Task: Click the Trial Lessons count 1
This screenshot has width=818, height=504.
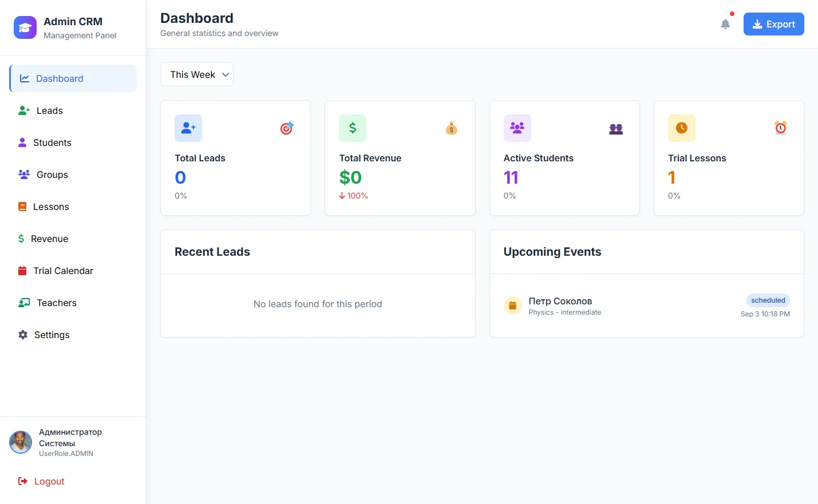Action: [x=672, y=177]
